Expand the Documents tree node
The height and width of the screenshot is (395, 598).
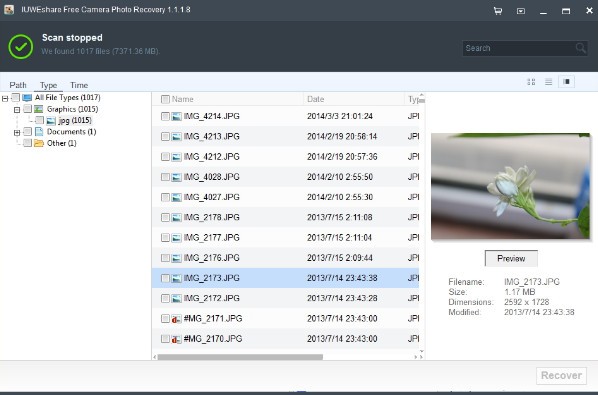17,133
